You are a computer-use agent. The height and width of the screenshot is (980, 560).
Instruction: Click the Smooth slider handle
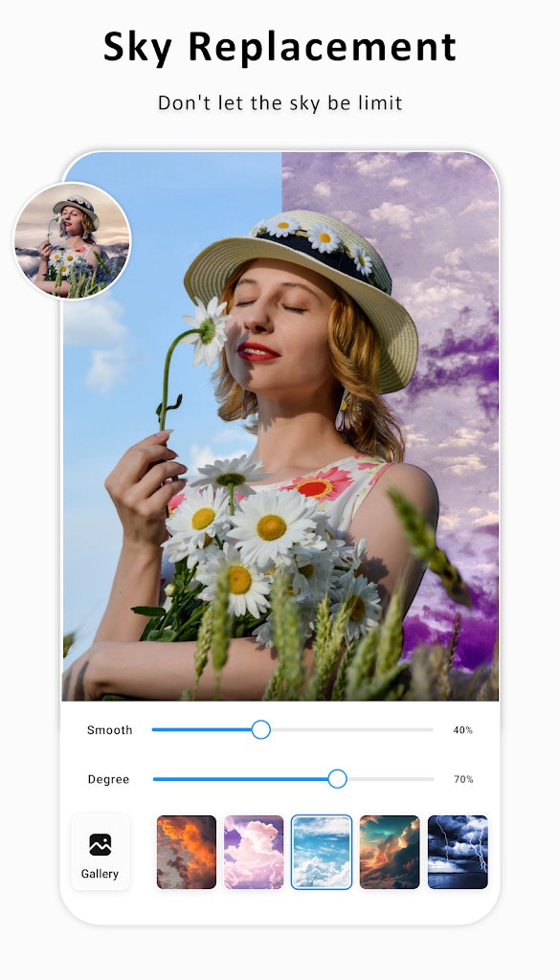click(260, 729)
